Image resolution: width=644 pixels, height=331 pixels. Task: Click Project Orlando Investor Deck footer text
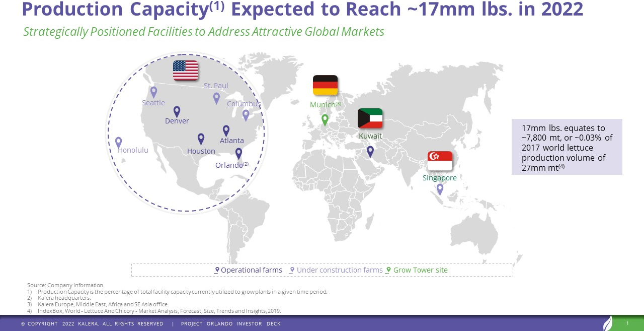coord(231,323)
